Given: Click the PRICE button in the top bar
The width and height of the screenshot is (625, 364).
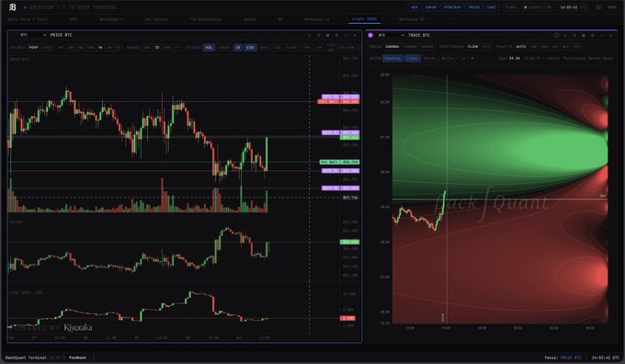Looking at the screenshot, I should tap(474, 7).
